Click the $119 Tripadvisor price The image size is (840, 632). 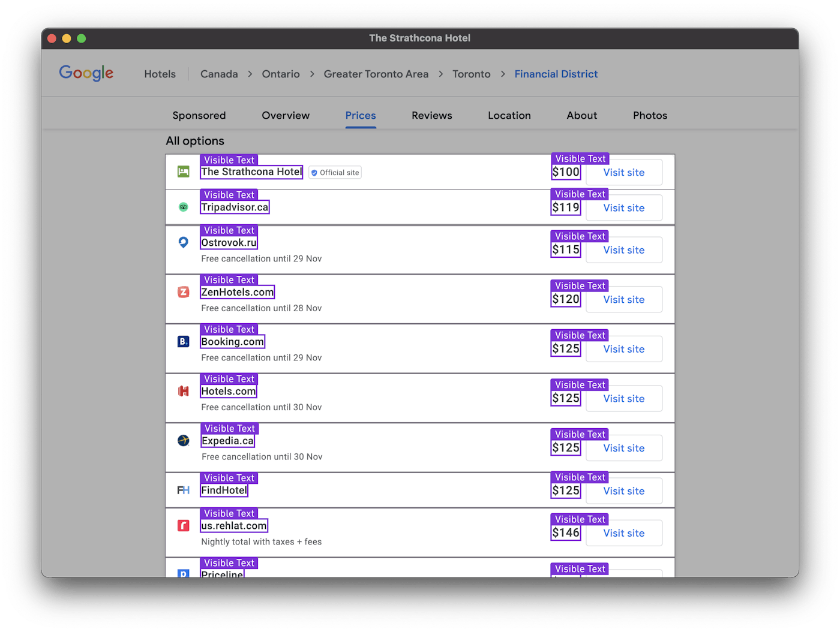coord(566,207)
